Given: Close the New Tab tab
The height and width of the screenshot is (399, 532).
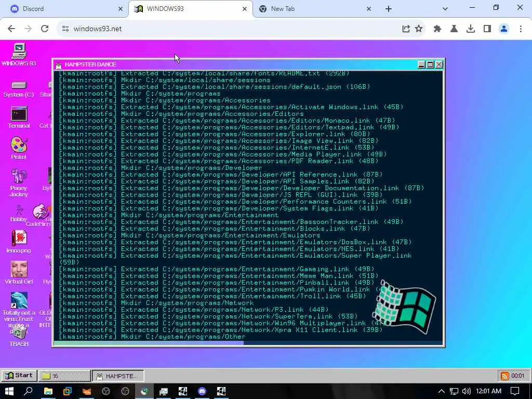Looking at the screenshot, I should click(369, 9).
